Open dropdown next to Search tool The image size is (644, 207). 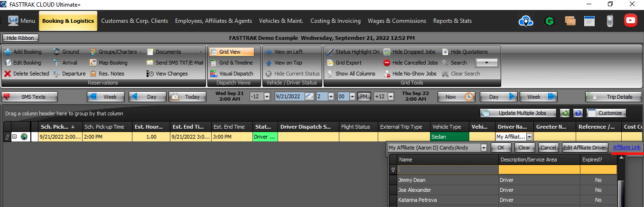[486, 63]
